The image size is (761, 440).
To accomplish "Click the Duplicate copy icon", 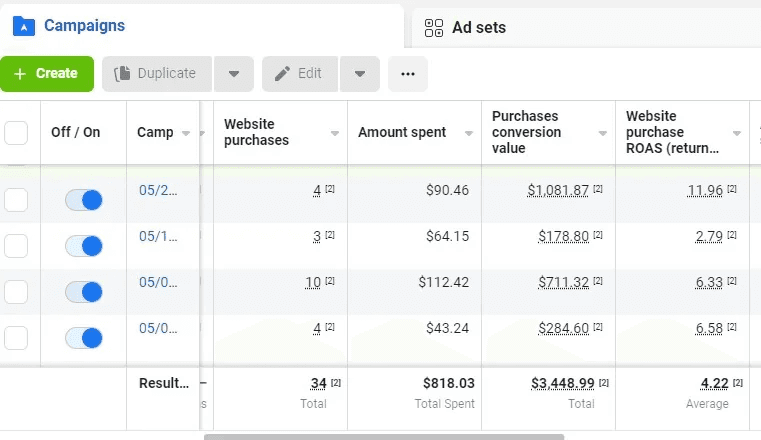I will tap(122, 73).
